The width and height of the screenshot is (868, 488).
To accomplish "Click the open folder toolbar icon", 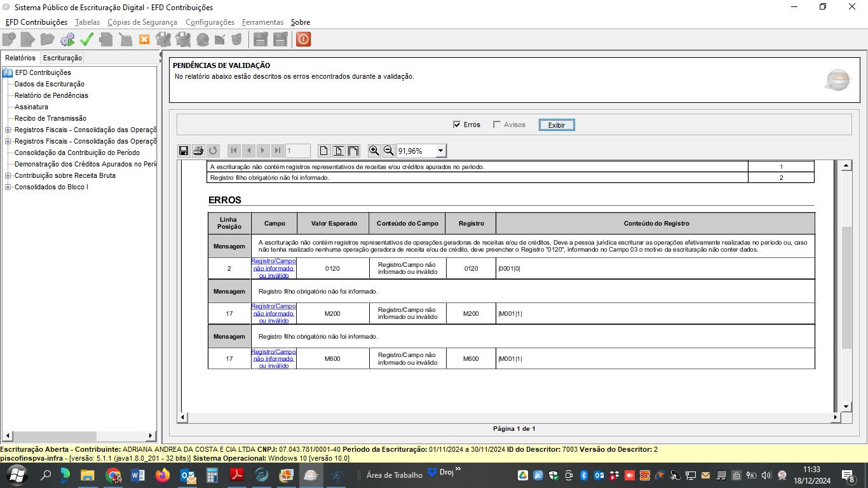I will point(48,39).
